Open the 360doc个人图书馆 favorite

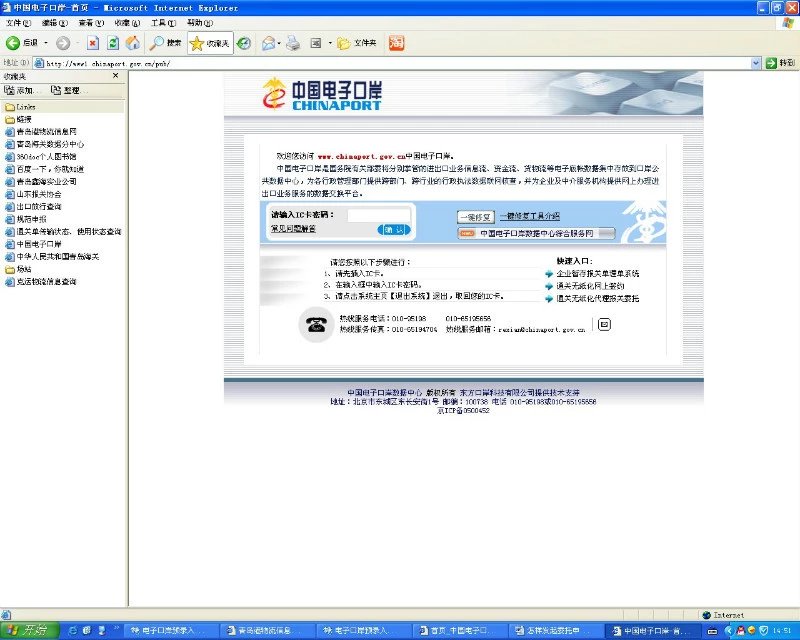coord(40,157)
